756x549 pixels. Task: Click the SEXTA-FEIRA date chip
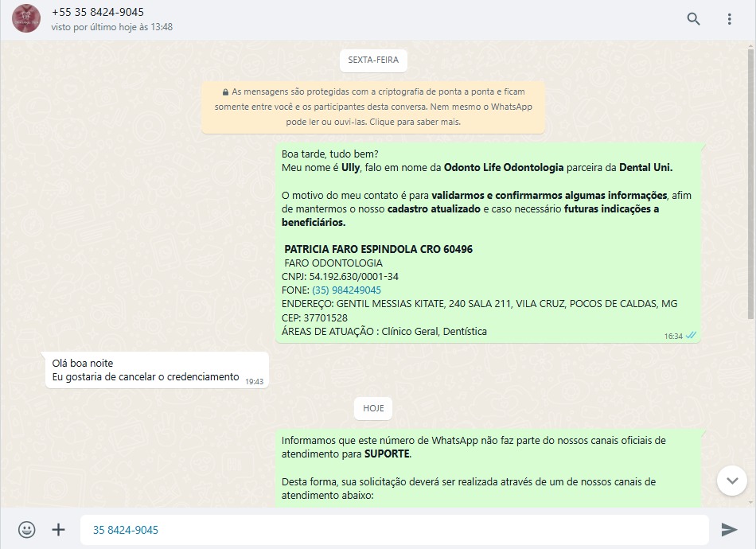coord(373,60)
